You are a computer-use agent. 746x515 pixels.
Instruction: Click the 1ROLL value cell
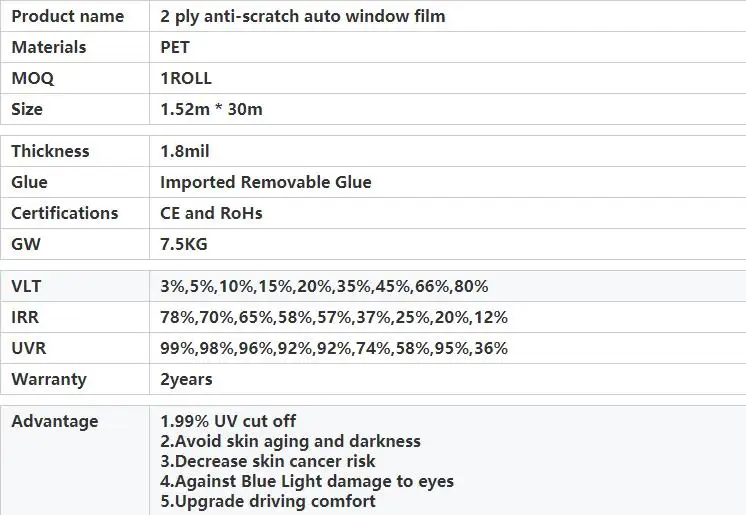[x=185, y=78]
